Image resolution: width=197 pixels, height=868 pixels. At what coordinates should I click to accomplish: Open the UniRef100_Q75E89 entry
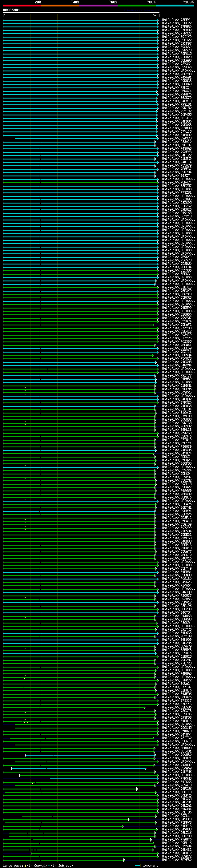point(177,416)
